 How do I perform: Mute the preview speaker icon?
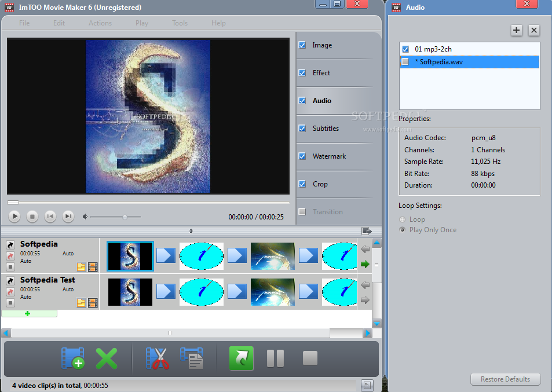pyautogui.click(x=85, y=217)
